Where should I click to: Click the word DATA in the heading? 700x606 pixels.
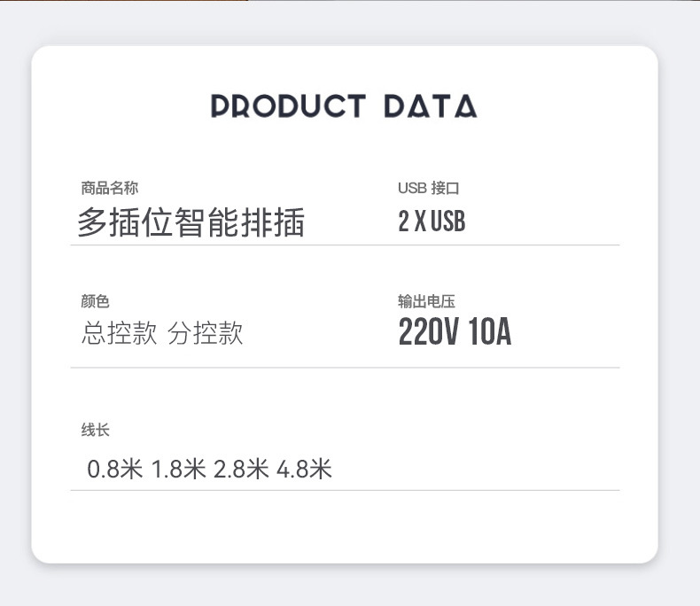point(430,106)
